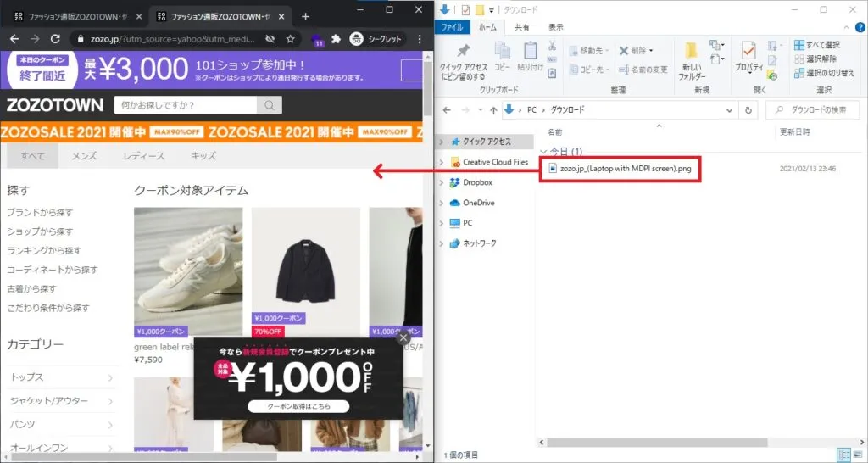Open 古着から探す link

click(31, 288)
